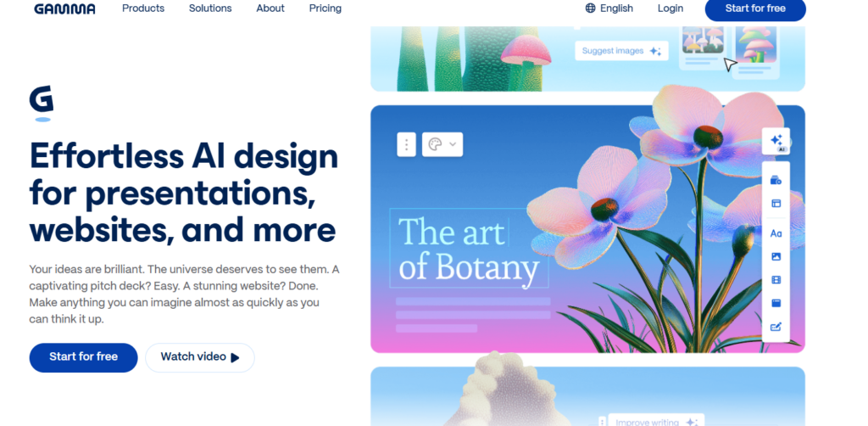Click the AI sparkle icon in the card sidebar
Viewport: 868px width, 426px height.
pos(776,142)
